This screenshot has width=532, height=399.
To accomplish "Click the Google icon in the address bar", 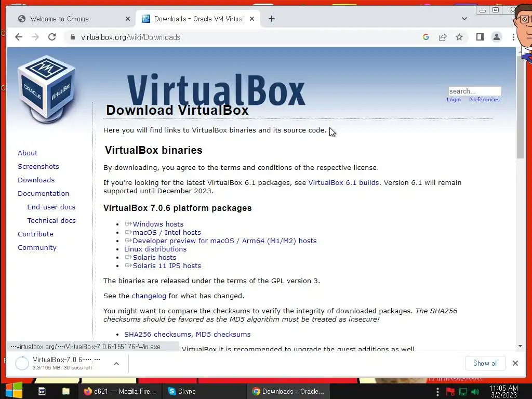I will click(426, 37).
